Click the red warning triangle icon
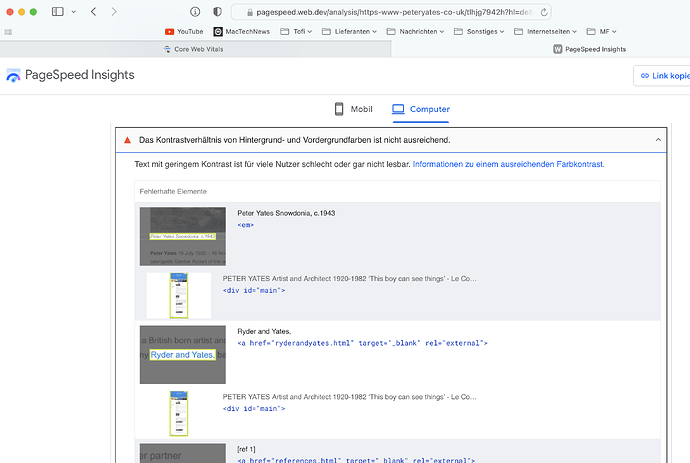Screen dimensions: 690x463 coord(127,140)
